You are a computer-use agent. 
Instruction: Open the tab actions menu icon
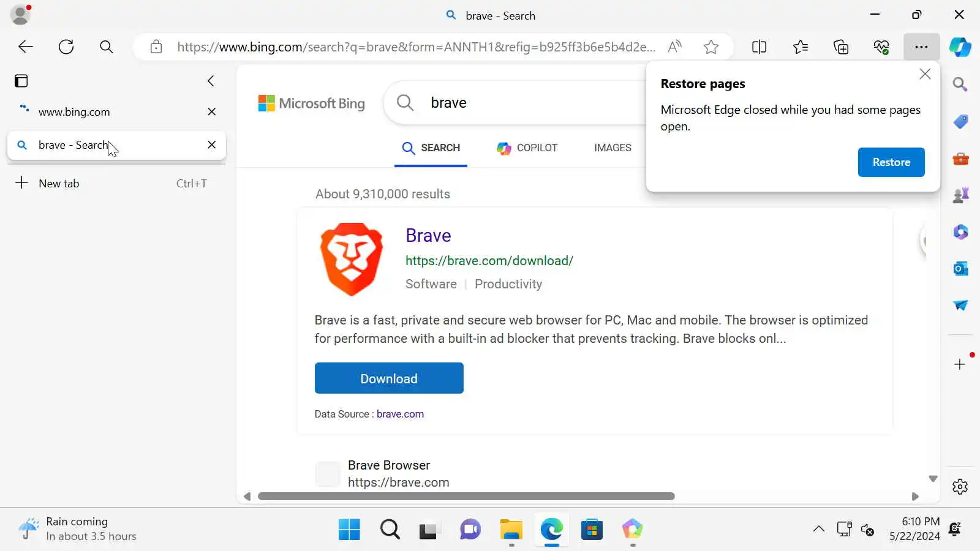21,81
